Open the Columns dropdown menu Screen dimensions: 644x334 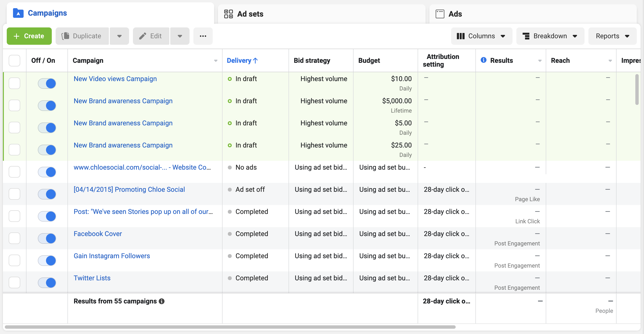[x=482, y=36]
